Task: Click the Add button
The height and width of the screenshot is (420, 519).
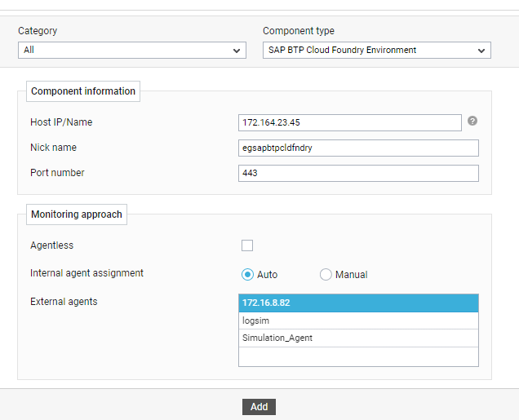Action: click(259, 407)
